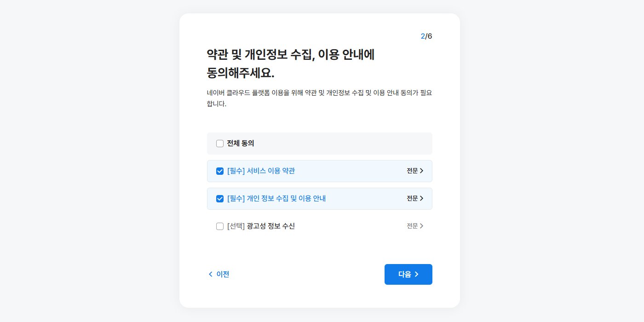Uncheck 개인 정보 수집 및 이용 안내 checkbox
This screenshot has width=644, height=322.
pyautogui.click(x=220, y=199)
